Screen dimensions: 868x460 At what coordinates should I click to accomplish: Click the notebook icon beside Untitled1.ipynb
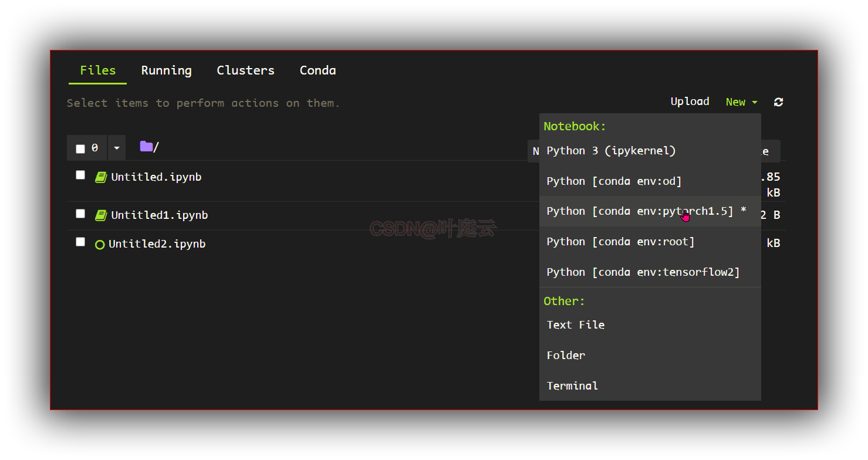(x=101, y=215)
